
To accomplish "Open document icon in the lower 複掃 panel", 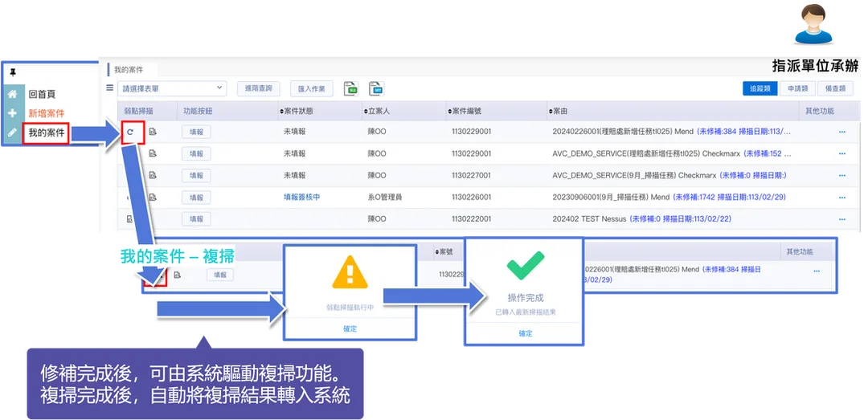I will pyautogui.click(x=178, y=275).
